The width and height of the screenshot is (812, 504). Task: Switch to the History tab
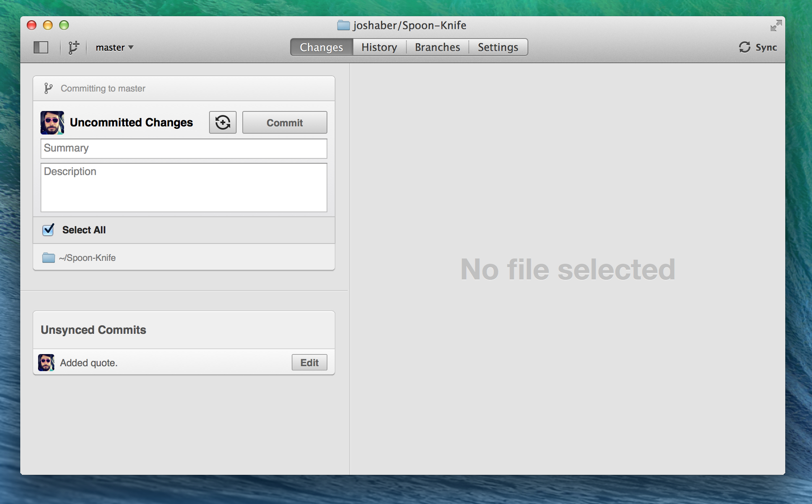point(378,47)
